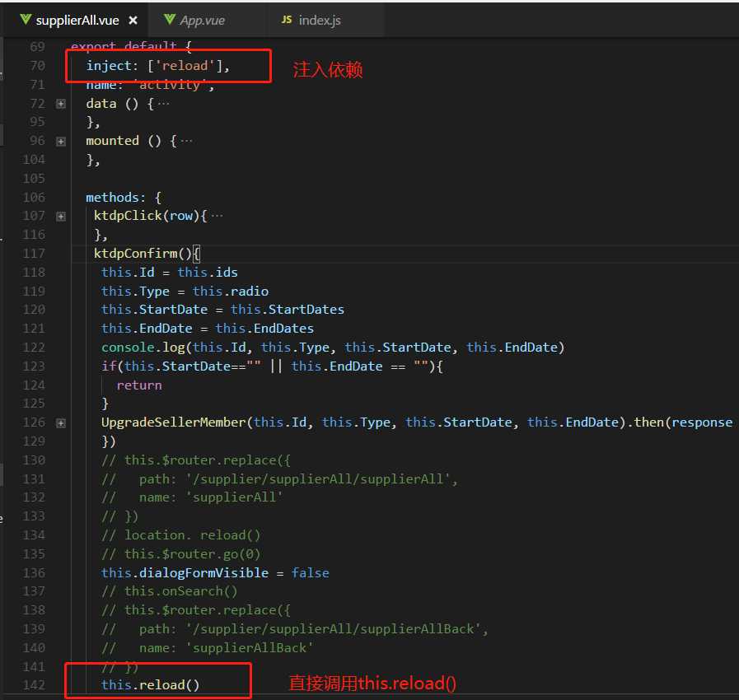Click the "return" keyword on line 124
The width and height of the screenshot is (739, 700).
139,385
